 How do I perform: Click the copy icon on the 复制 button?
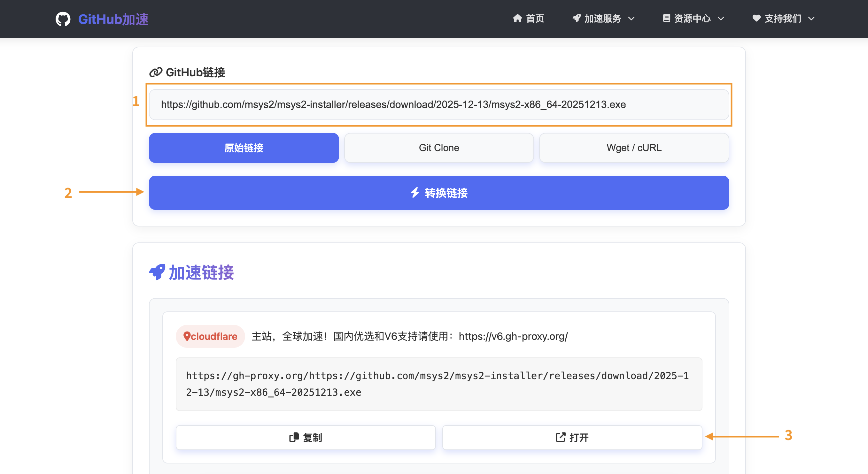click(294, 437)
